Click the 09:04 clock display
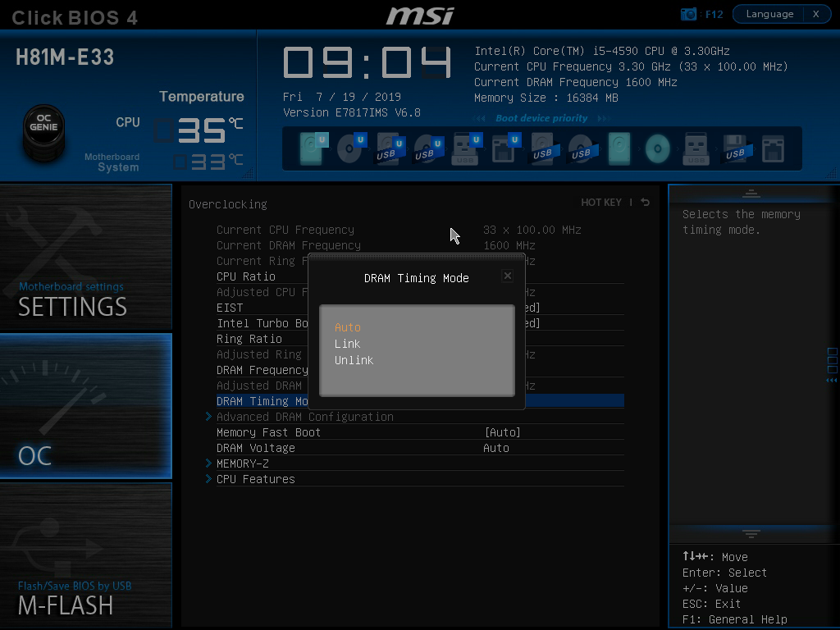This screenshot has height=630, width=840. (367, 63)
